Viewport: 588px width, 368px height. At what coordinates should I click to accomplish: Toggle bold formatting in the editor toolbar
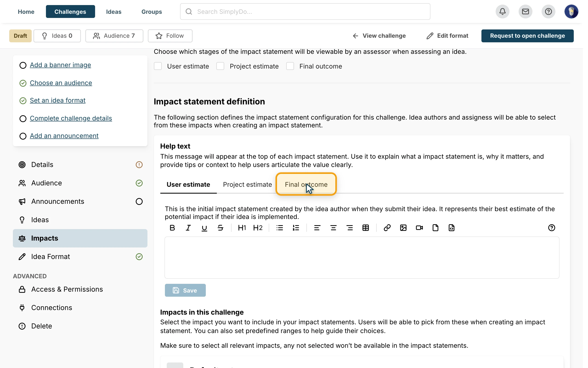[x=172, y=228]
